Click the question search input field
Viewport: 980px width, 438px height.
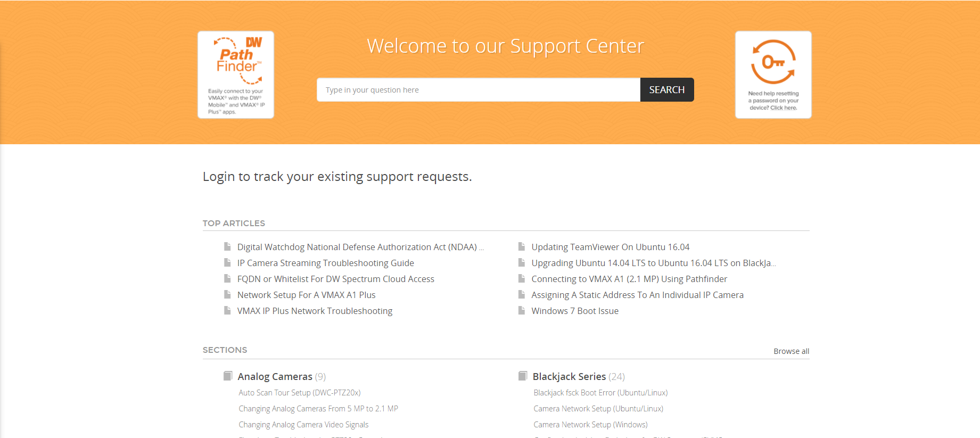[x=478, y=90]
